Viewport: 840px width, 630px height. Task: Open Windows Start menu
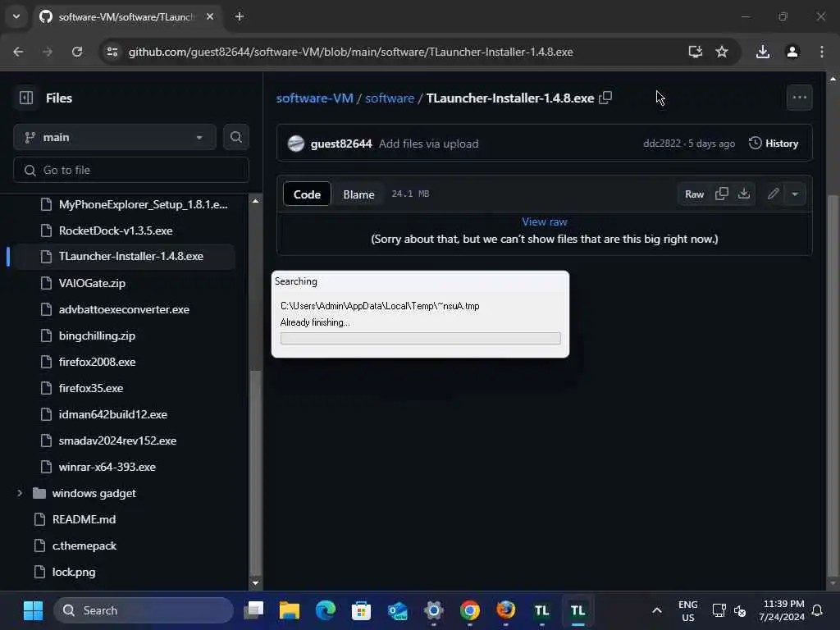click(x=33, y=610)
